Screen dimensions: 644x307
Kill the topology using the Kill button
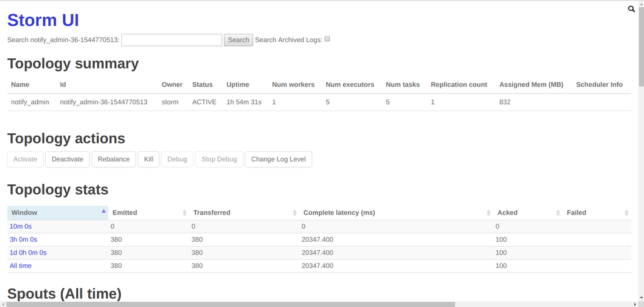point(148,159)
